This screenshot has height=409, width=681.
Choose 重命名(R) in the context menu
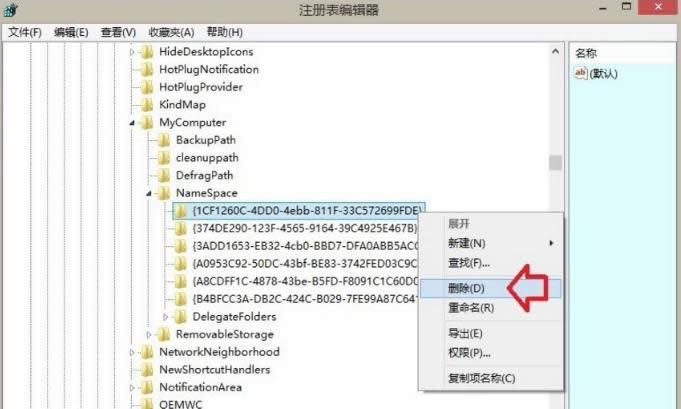pos(471,308)
